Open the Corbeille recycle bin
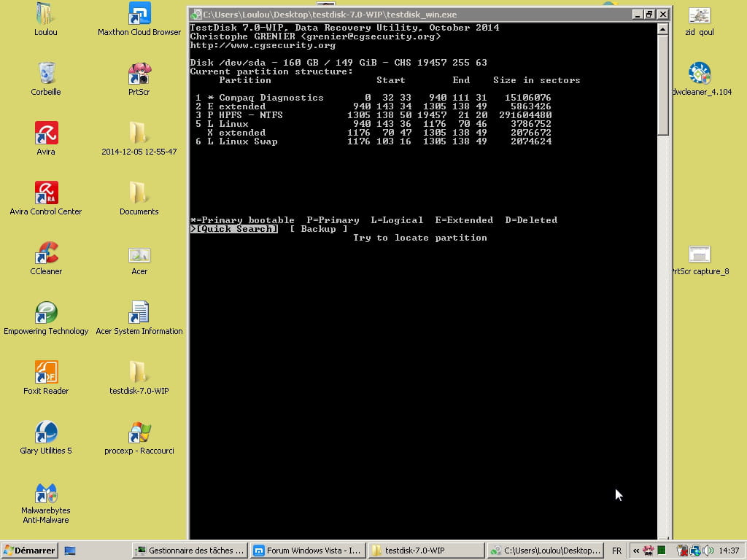Viewport: 747px width, 560px height. click(x=46, y=79)
